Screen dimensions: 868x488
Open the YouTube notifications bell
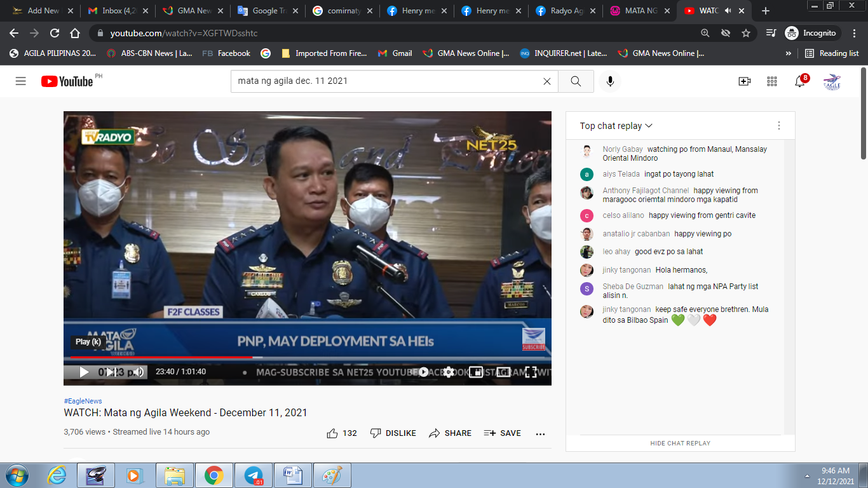(x=800, y=81)
